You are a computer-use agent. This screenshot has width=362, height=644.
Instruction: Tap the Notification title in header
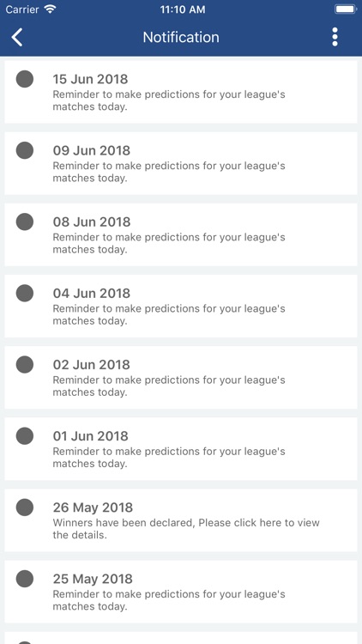click(181, 38)
